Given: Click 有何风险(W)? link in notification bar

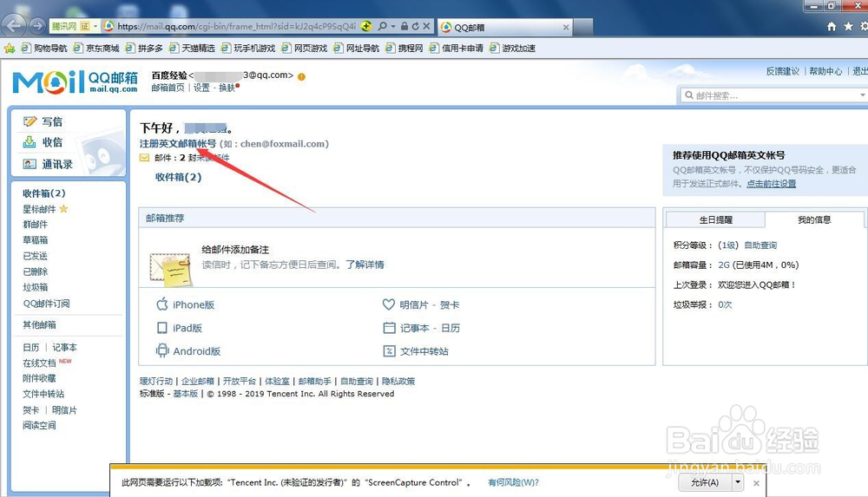Looking at the screenshot, I should [513, 482].
